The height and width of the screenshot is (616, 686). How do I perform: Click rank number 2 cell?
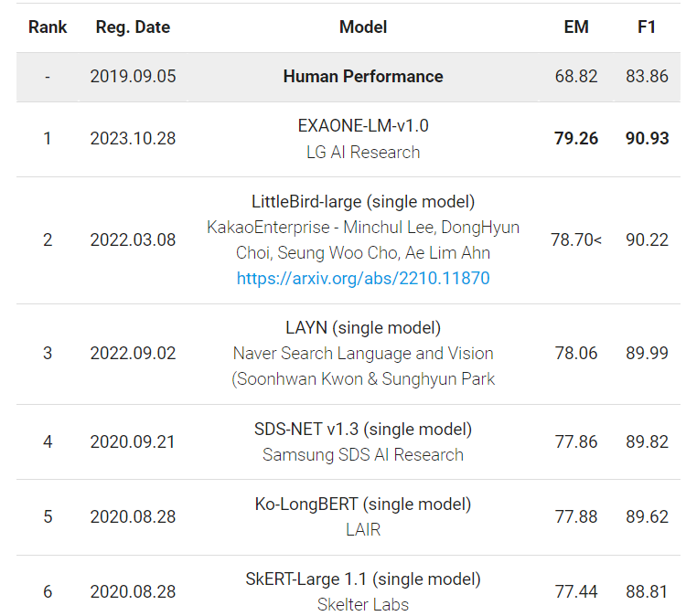(48, 240)
